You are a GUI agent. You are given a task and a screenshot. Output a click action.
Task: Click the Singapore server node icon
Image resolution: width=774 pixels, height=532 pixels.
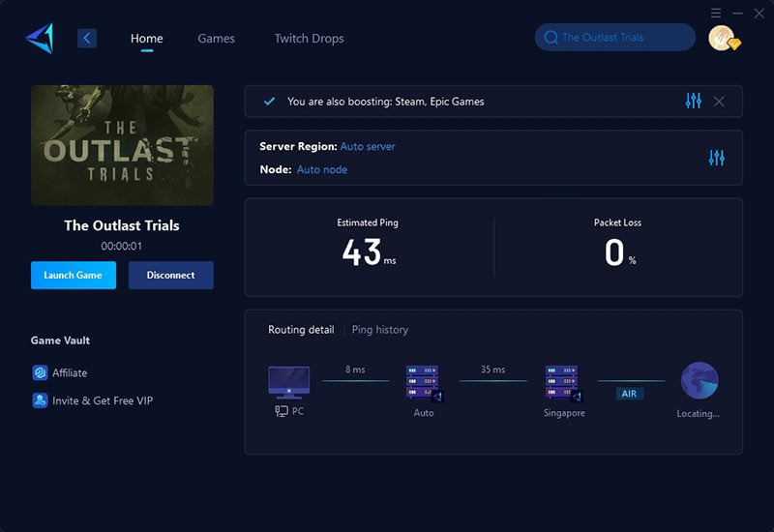click(x=563, y=383)
